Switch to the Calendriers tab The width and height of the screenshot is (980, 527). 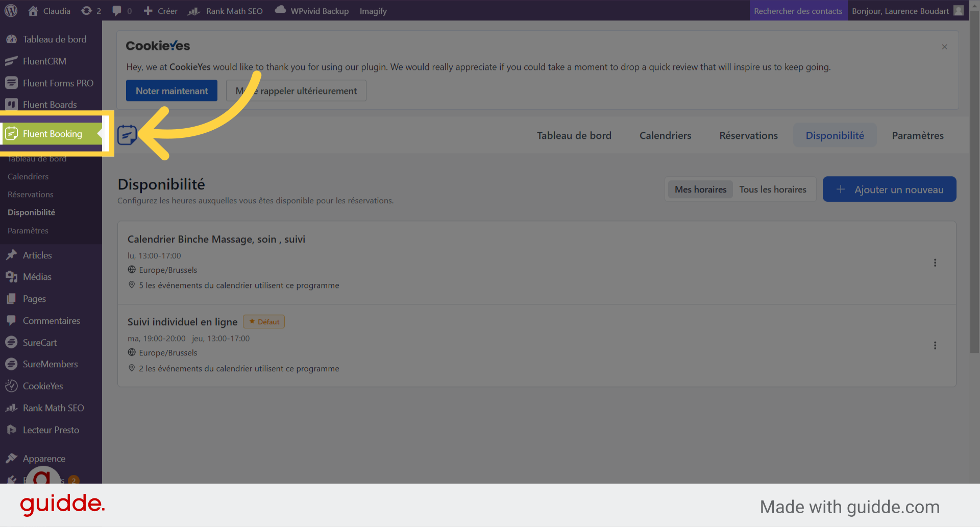[x=665, y=135]
